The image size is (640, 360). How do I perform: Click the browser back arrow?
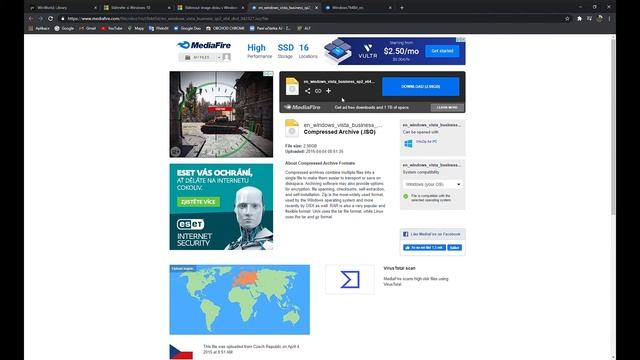click(x=31, y=18)
